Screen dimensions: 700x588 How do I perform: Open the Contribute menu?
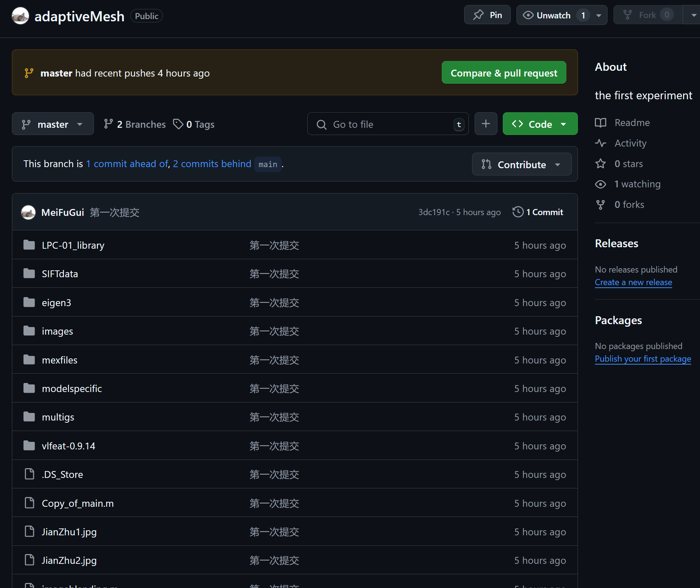tap(521, 165)
